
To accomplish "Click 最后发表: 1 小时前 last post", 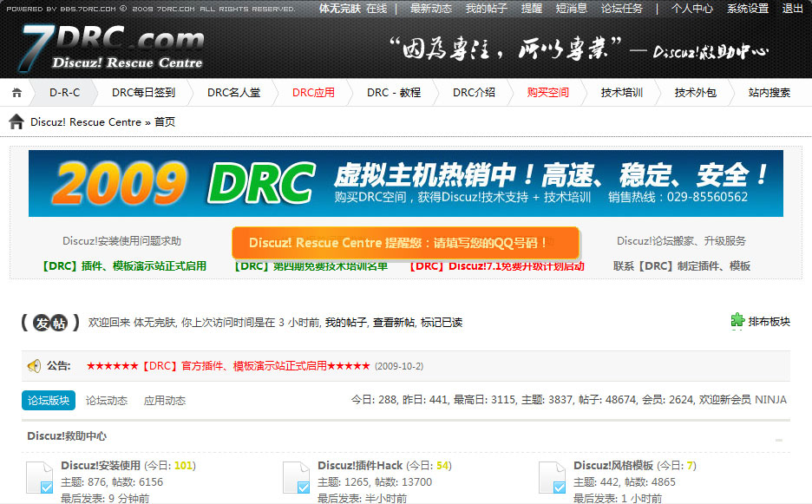I will [618, 498].
